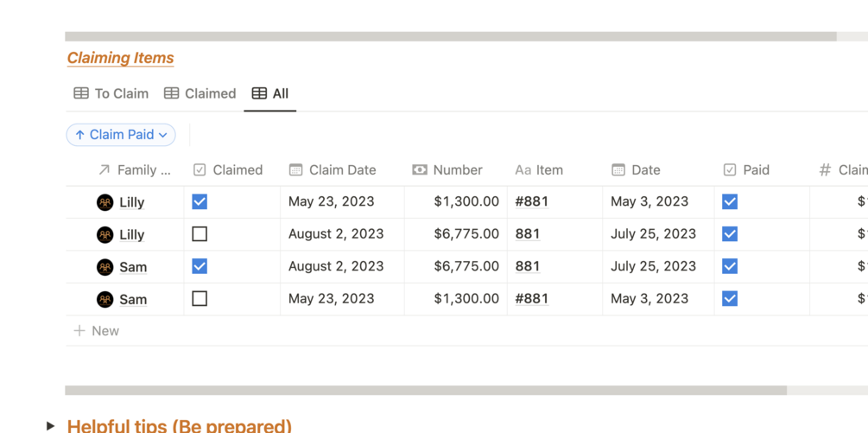Click the calendar icon in Date header
This screenshot has height=433, width=868.
[618, 170]
